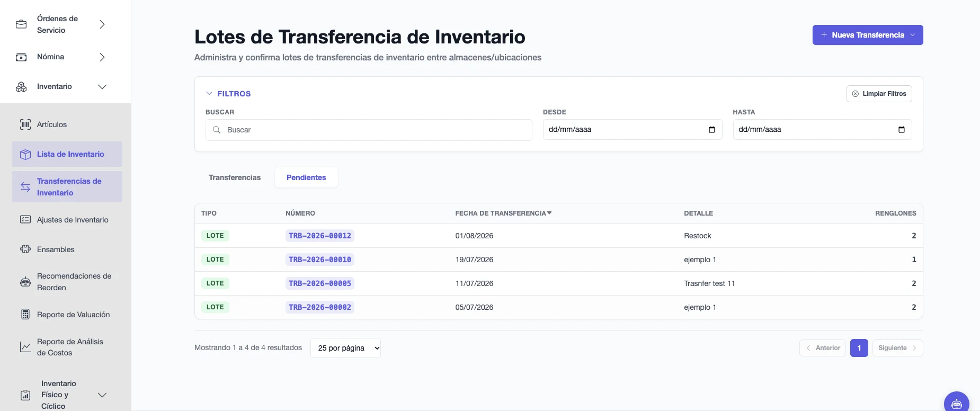The width and height of the screenshot is (980, 411).
Task: Expand Inventario Físico y Cíclico chevron
Action: [102, 395]
